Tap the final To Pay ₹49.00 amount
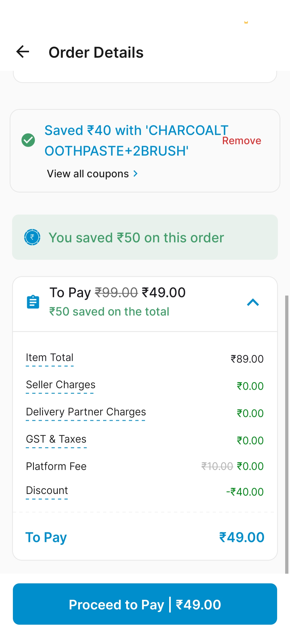 (242, 537)
